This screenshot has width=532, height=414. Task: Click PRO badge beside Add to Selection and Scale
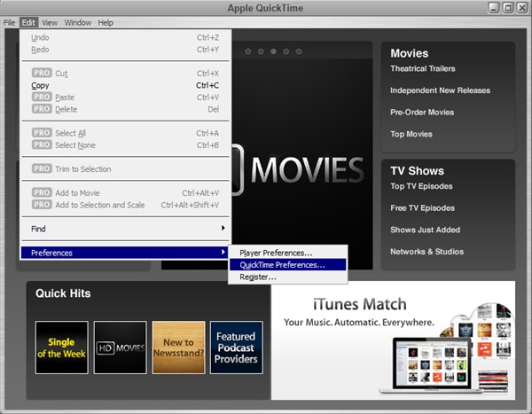[42, 204]
